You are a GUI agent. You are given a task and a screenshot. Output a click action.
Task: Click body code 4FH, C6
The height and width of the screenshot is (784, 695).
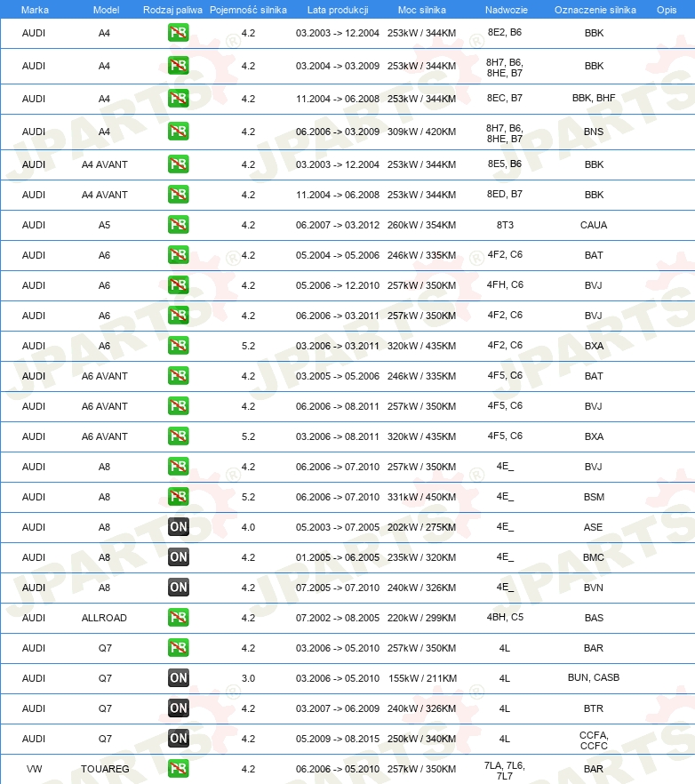(505, 285)
